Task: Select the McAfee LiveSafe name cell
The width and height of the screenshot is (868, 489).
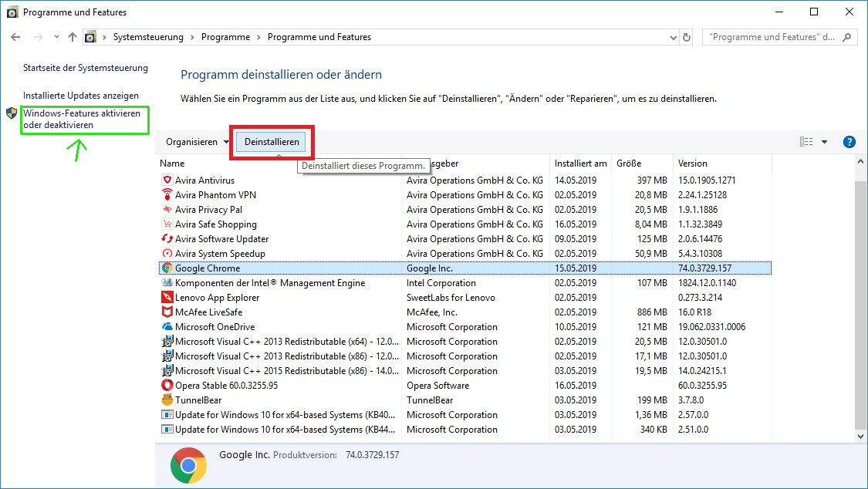Action: point(208,312)
